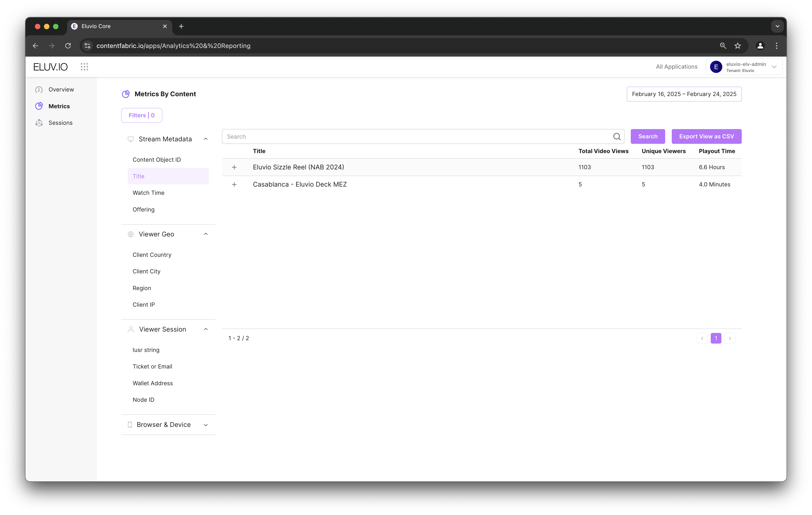The height and width of the screenshot is (515, 812).
Task: Expand the Casablanca row with plus
Action: [x=234, y=184]
